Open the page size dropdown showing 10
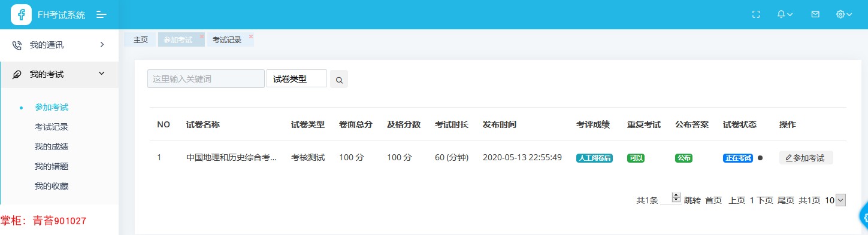The height and width of the screenshot is (235, 868). click(x=834, y=200)
